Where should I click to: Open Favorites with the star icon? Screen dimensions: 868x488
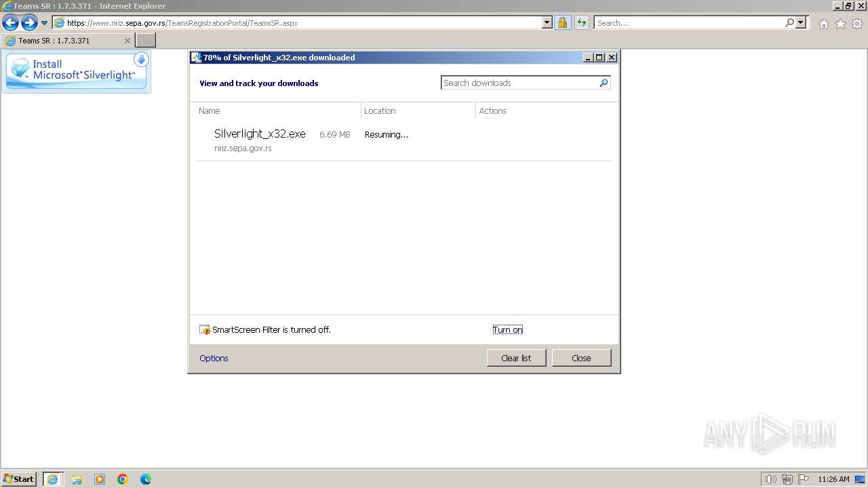[840, 24]
